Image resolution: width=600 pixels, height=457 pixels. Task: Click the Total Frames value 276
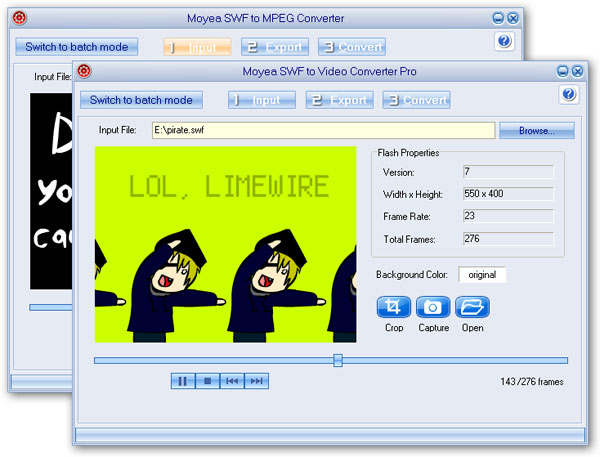click(508, 239)
